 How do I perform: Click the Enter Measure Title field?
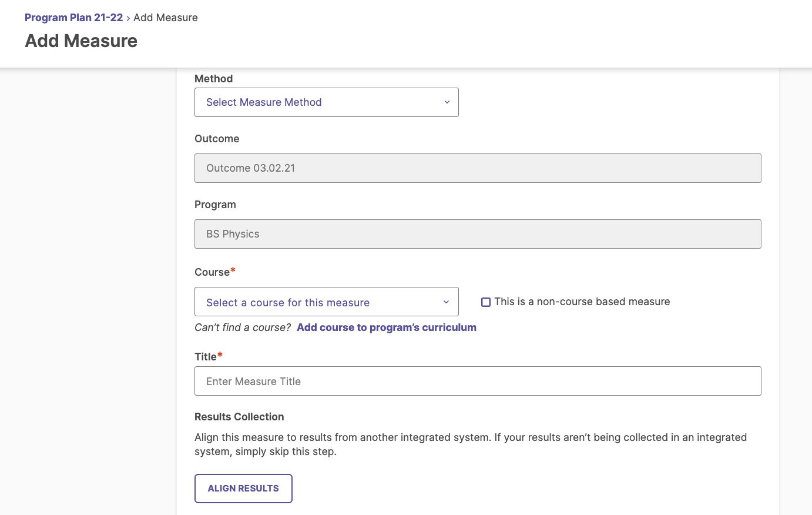[x=478, y=381]
